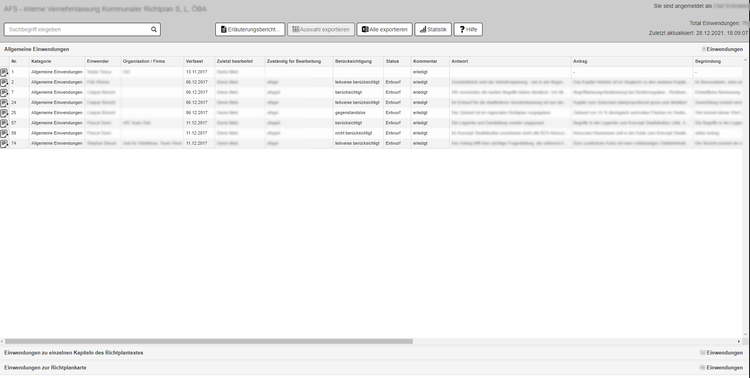
Task: Select 'nicht berücksichtigt' in row 59
Action: [353, 133]
